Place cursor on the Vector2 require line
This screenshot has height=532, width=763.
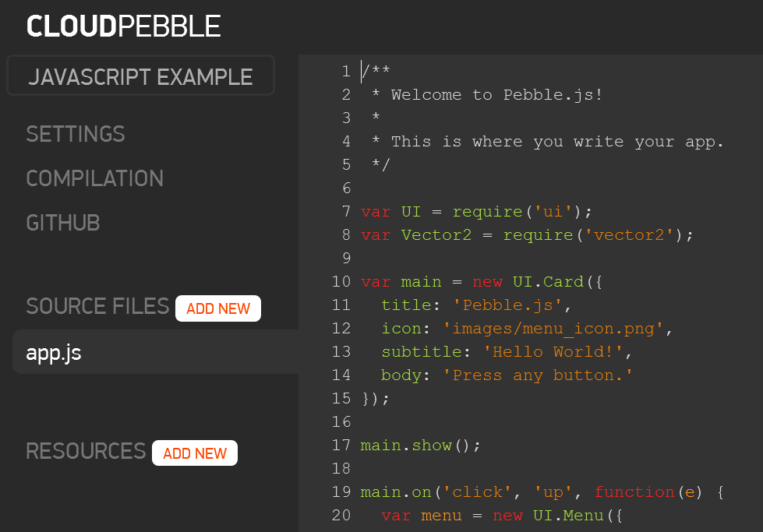coord(527,235)
